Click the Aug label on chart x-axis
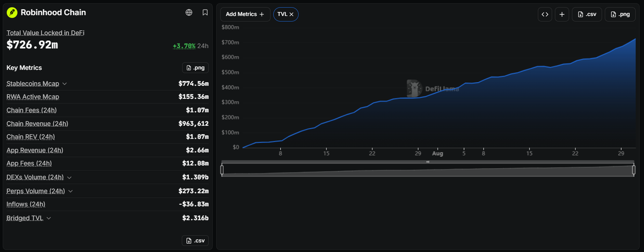This screenshot has width=644, height=252. pyautogui.click(x=437, y=153)
